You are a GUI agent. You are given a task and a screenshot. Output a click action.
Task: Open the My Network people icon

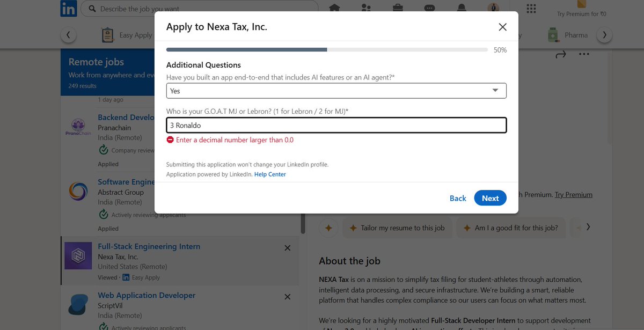point(367,8)
